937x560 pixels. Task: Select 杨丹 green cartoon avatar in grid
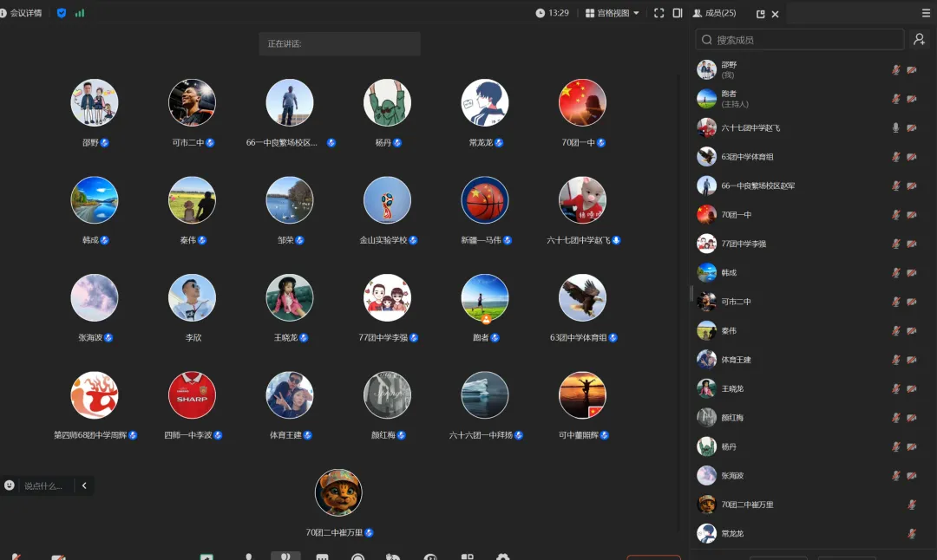click(x=387, y=102)
